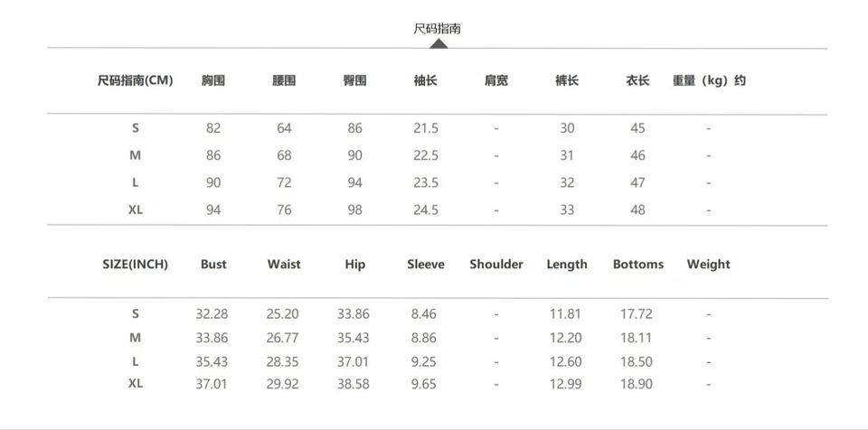The height and width of the screenshot is (430, 868).
Task: Click the 裤长 column header
Action: coord(567,80)
